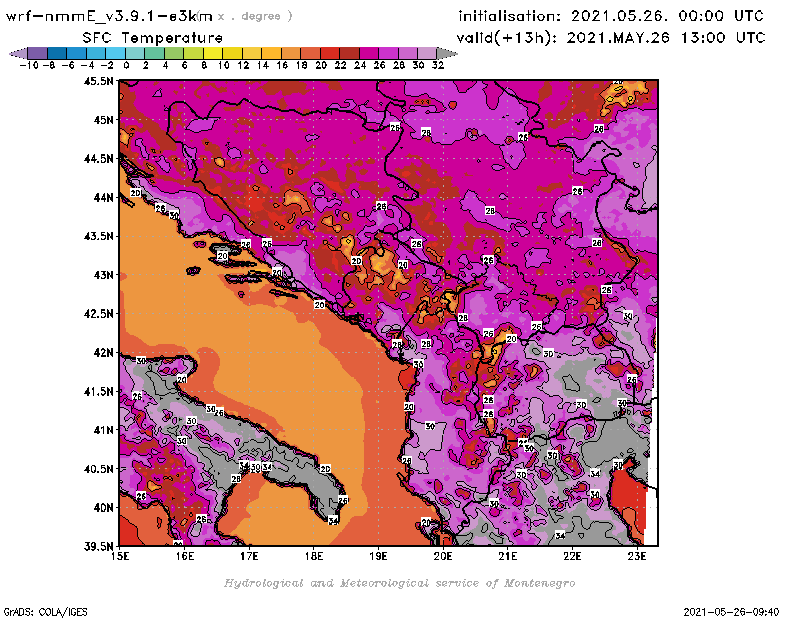The image size is (800, 618).
Task: Pick the dark red swatch between 22 and 24
Action: [x=349, y=54]
